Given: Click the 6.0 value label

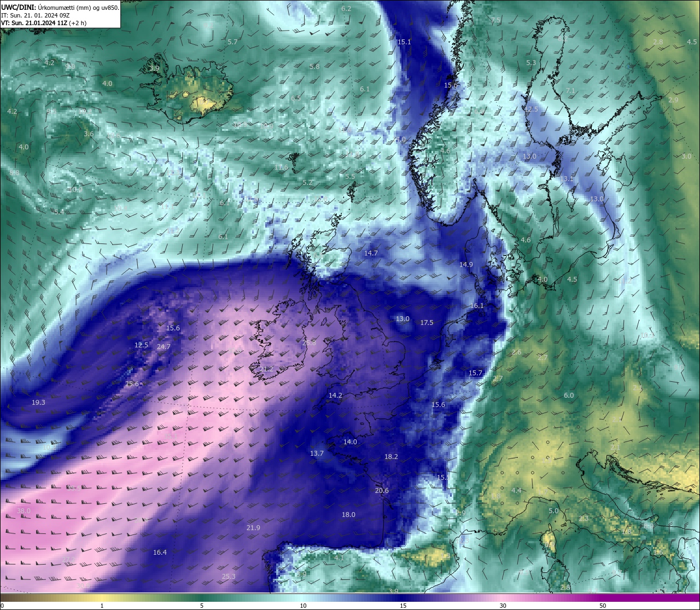Looking at the screenshot, I should click(x=569, y=396).
